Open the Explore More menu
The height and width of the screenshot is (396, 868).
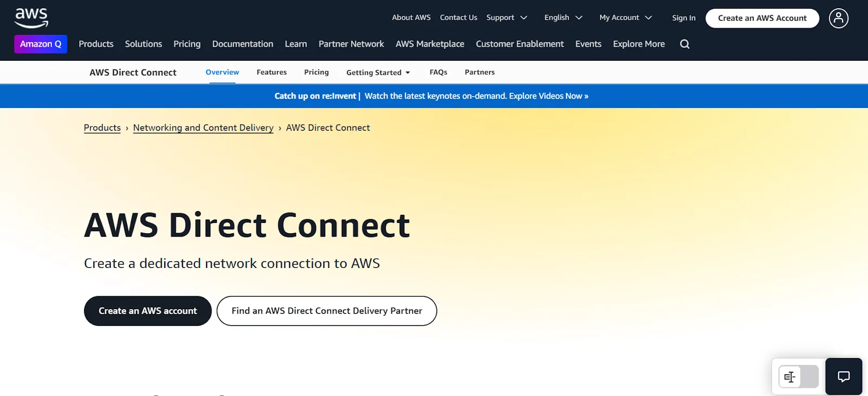pyautogui.click(x=639, y=44)
